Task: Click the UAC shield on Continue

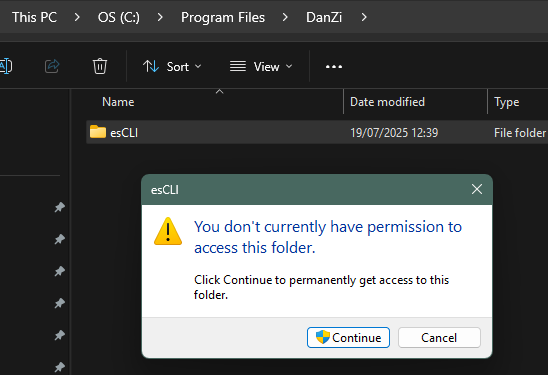Action: 323,337
